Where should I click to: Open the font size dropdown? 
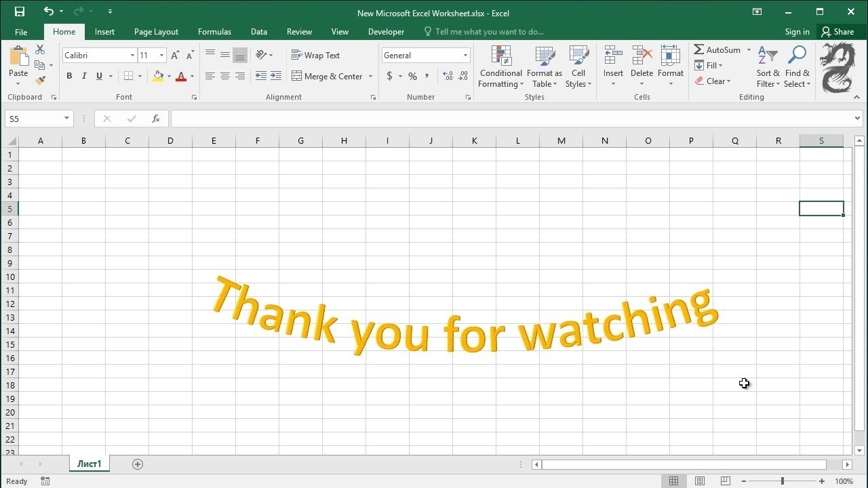point(161,56)
